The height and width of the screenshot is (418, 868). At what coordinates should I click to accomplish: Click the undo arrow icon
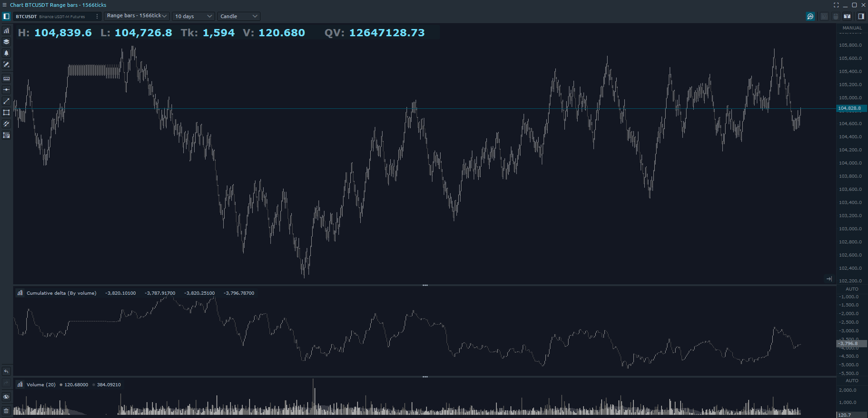click(6, 371)
